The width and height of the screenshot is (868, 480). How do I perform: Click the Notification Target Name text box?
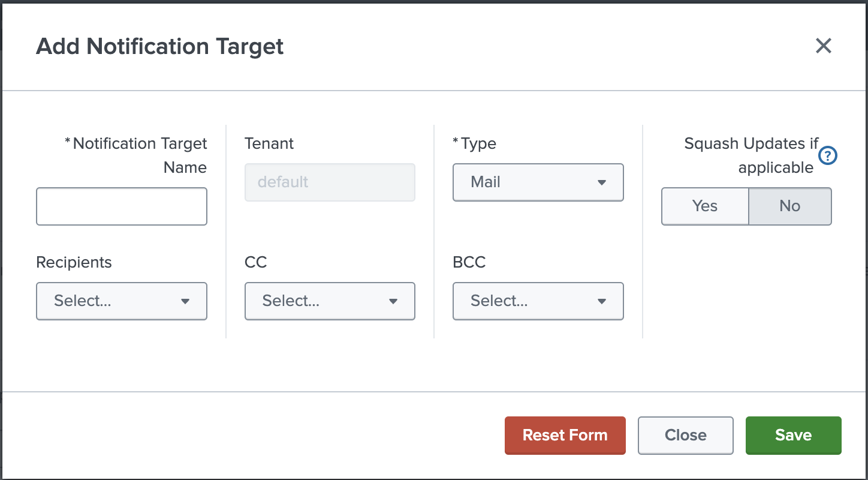pyautogui.click(x=122, y=206)
